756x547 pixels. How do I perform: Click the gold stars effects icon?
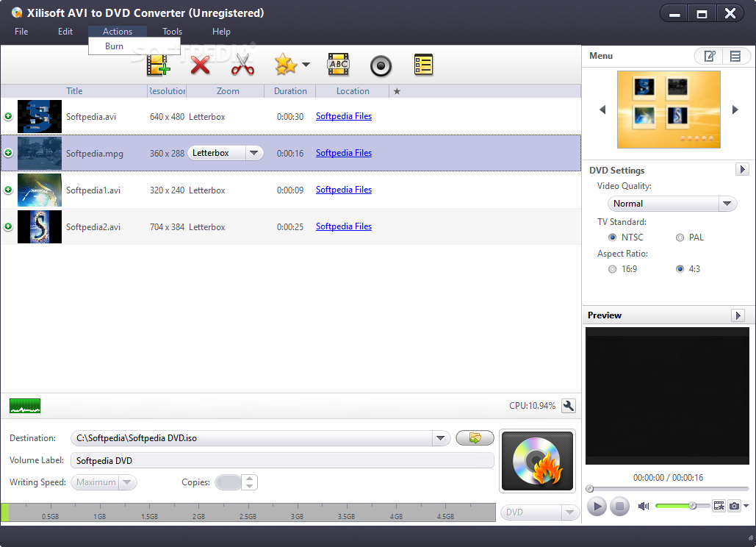tap(285, 65)
